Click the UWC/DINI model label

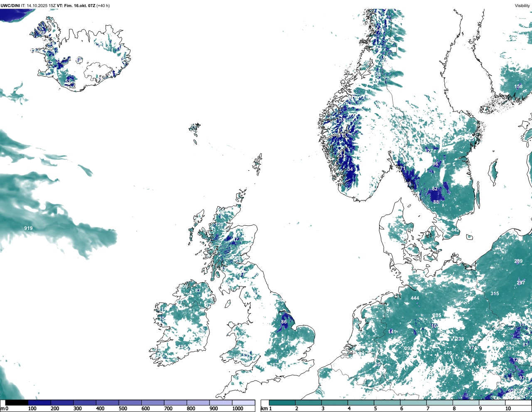(10, 6)
